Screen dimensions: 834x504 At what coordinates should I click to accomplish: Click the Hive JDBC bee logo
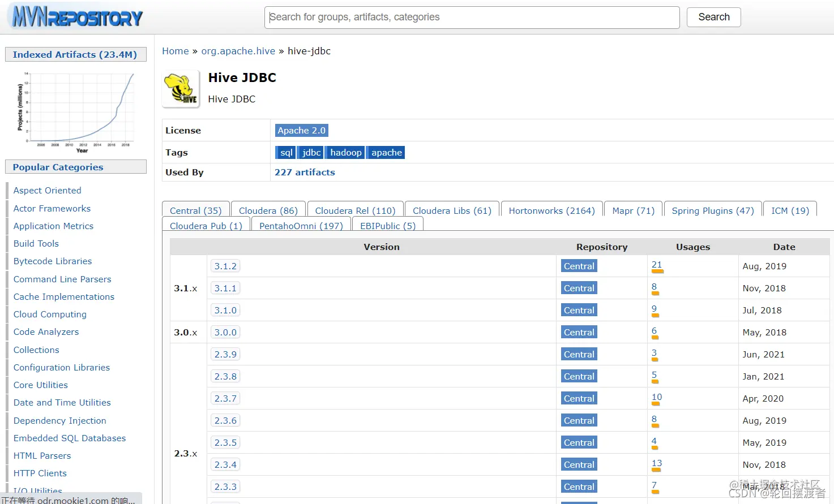point(181,89)
